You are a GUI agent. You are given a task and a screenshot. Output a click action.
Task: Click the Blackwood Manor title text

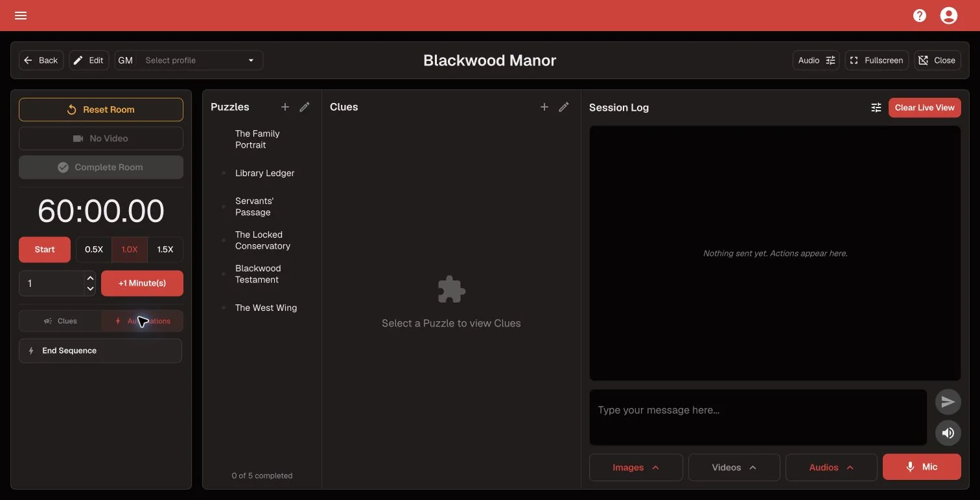pos(489,60)
